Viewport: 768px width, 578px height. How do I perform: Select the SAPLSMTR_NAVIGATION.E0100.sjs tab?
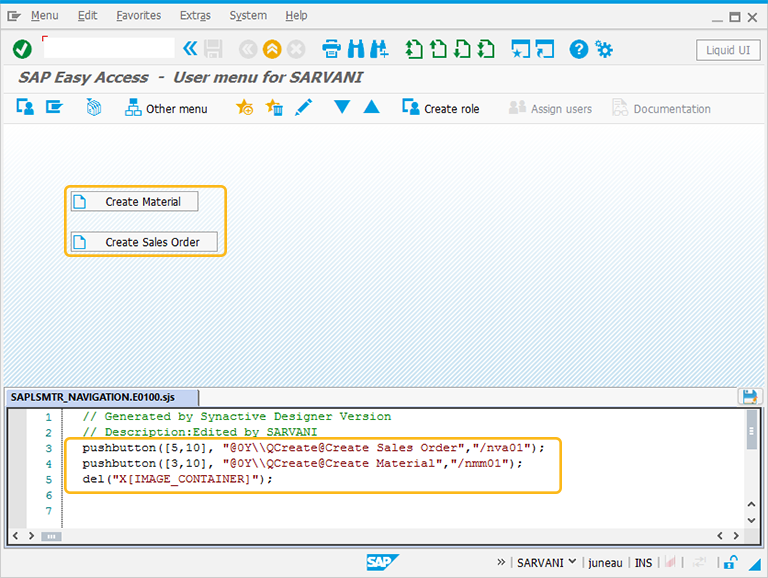click(x=101, y=397)
